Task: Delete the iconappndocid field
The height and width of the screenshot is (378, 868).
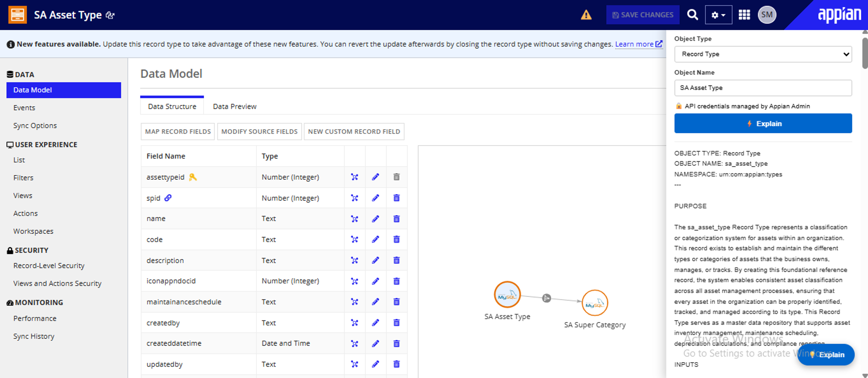Action: click(x=397, y=281)
